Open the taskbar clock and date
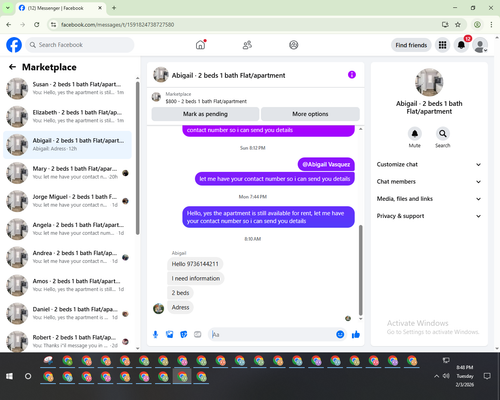The width and height of the screenshot is (500, 400). tap(465, 376)
